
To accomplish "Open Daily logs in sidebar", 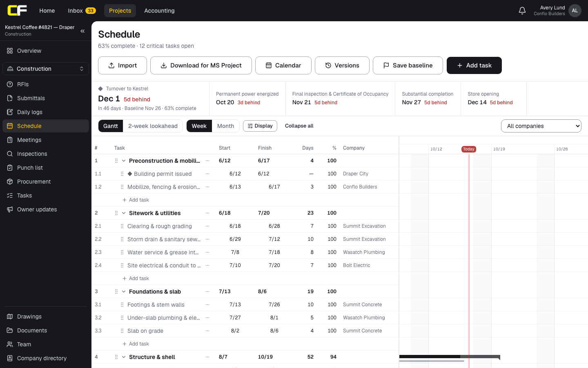I will tap(46, 112).
